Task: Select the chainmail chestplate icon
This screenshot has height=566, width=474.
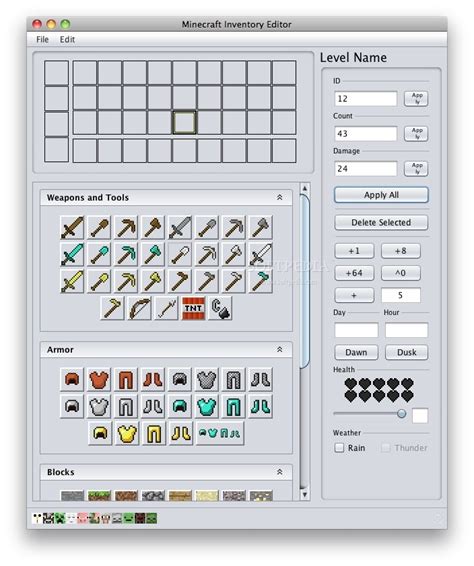Action: [x=207, y=379]
